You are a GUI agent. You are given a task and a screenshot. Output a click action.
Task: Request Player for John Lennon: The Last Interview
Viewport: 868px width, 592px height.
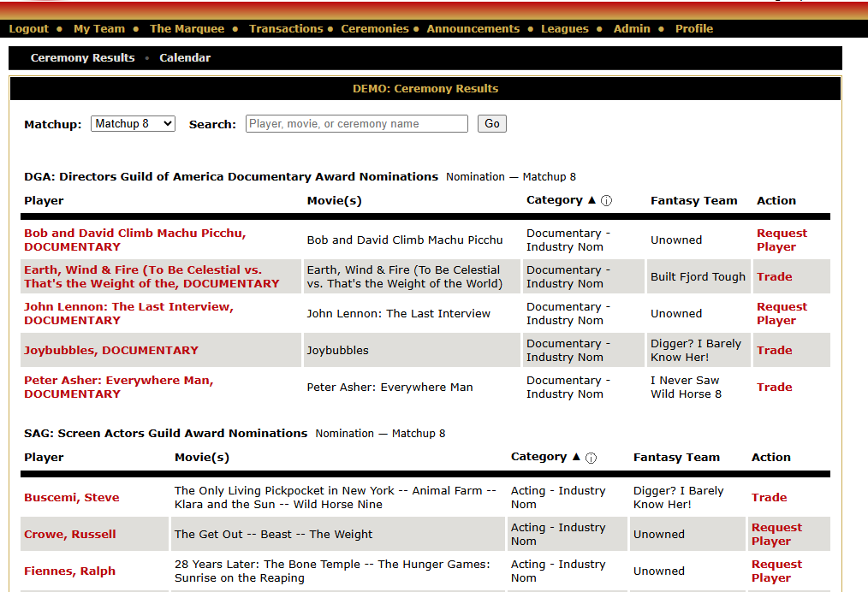(782, 313)
